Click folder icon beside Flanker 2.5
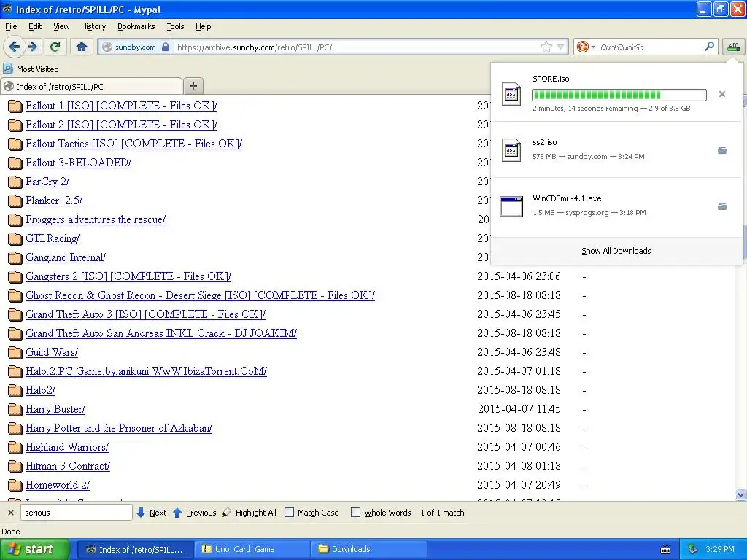 (15, 201)
